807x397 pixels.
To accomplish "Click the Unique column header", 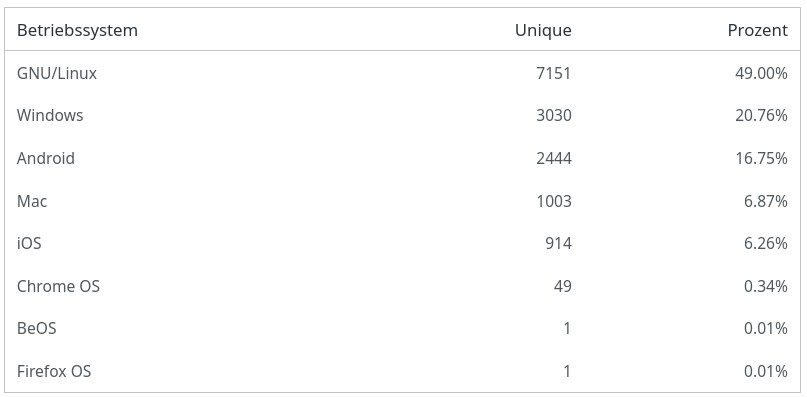I will click(543, 30).
